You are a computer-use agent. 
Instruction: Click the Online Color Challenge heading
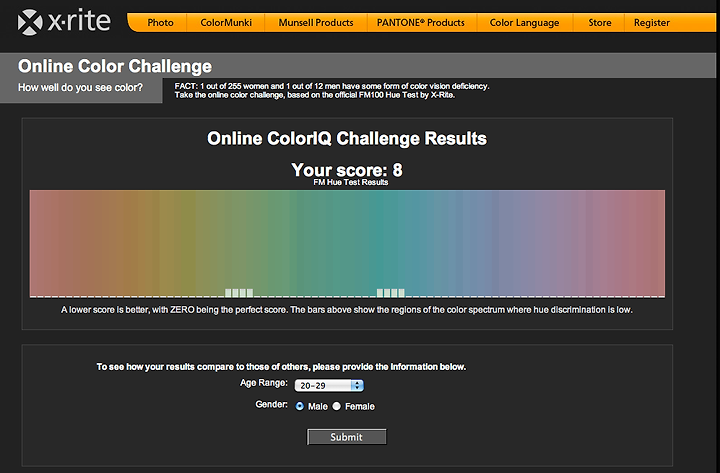pos(115,66)
